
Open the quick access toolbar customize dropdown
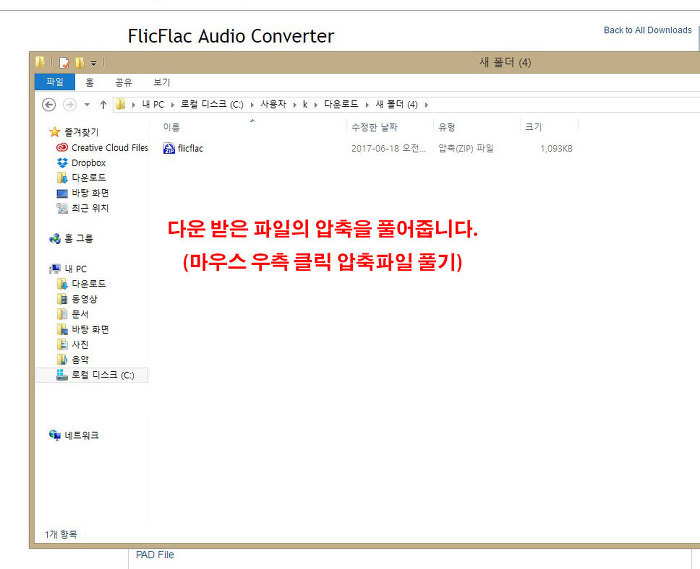(94, 63)
